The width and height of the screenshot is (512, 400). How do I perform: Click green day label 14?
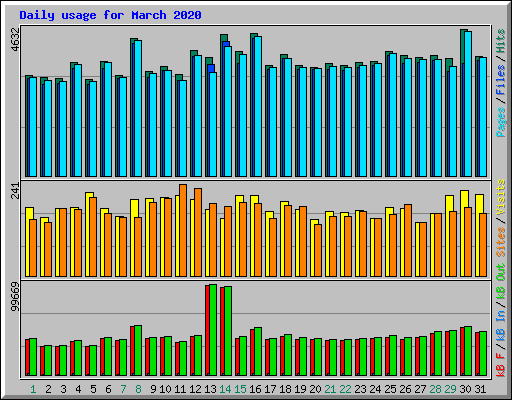click(x=225, y=389)
